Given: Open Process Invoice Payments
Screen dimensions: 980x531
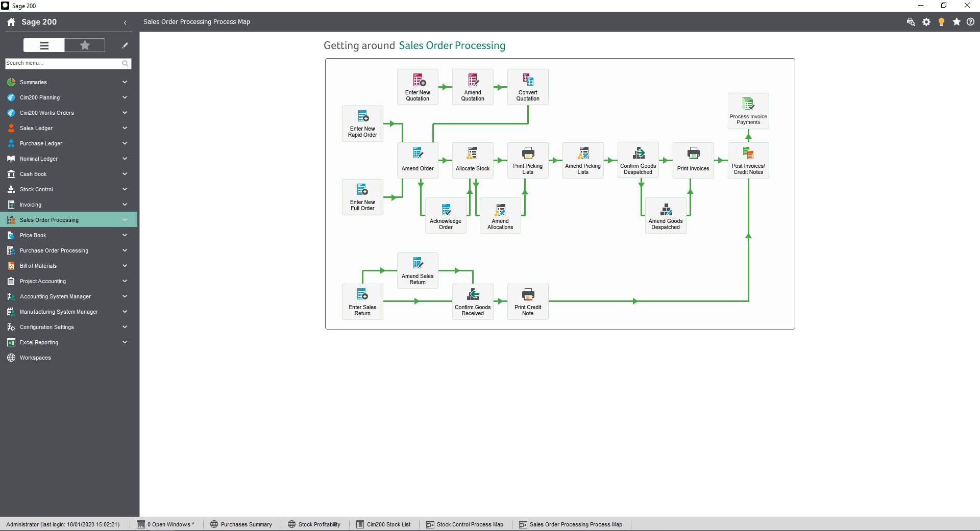Looking at the screenshot, I should (748, 110).
